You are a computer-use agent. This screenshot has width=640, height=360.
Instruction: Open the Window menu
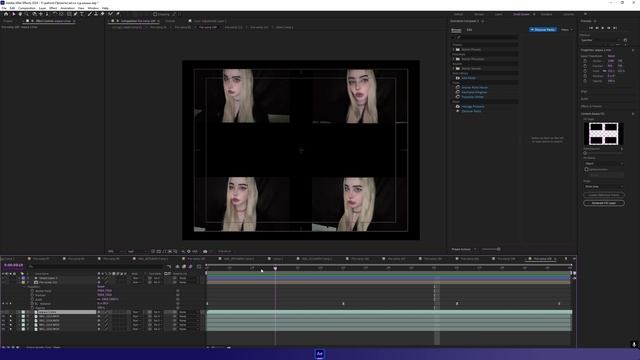click(x=93, y=8)
